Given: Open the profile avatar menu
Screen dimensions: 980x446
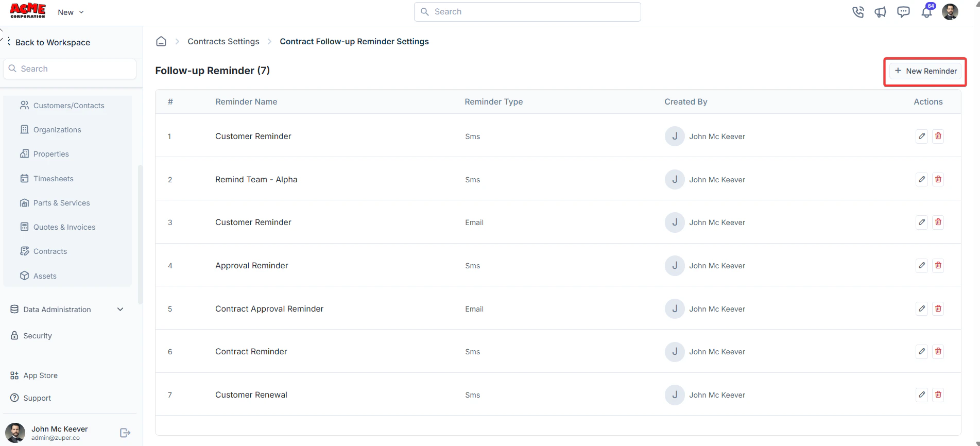Looking at the screenshot, I should click(x=950, y=12).
